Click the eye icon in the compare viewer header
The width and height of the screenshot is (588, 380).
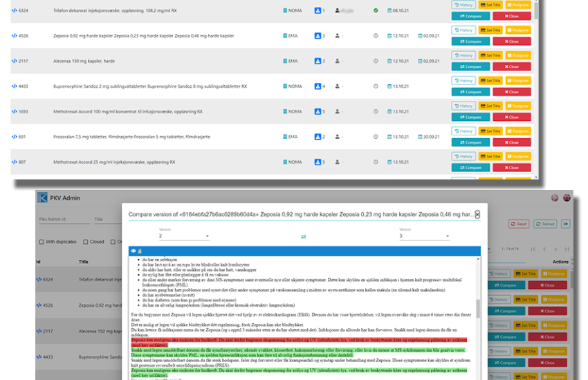tap(132, 250)
